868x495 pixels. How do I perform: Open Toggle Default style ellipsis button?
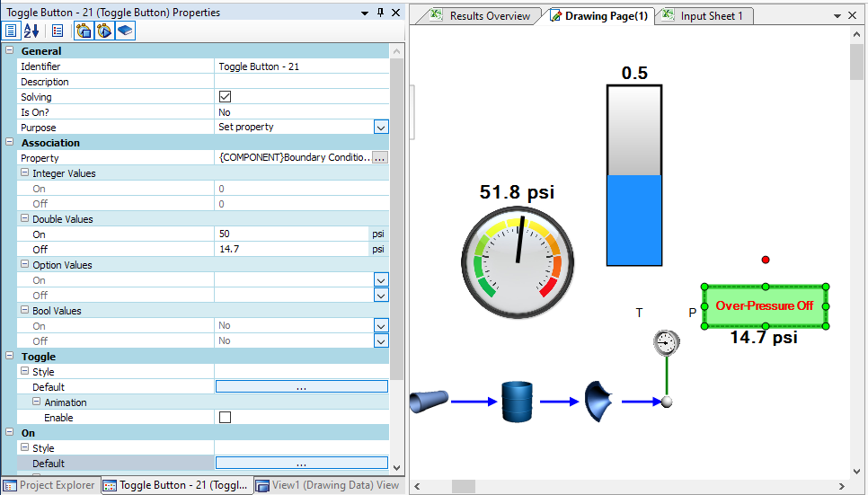(x=301, y=387)
